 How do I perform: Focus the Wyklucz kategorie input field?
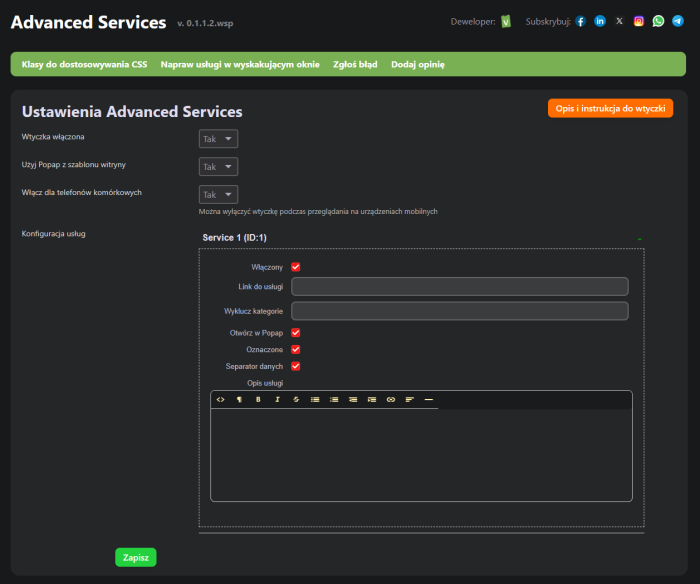(460, 311)
